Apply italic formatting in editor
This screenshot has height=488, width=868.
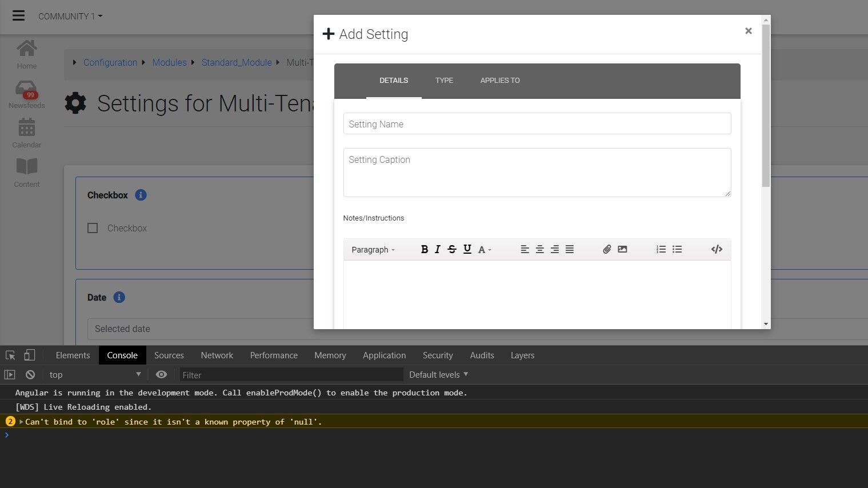point(438,249)
